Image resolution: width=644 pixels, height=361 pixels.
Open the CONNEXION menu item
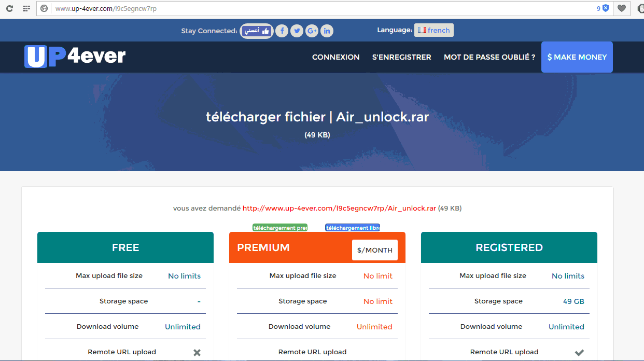(335, 57)
